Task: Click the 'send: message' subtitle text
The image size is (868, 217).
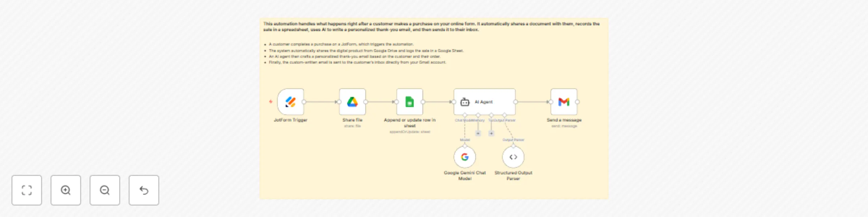Action: 564,126
